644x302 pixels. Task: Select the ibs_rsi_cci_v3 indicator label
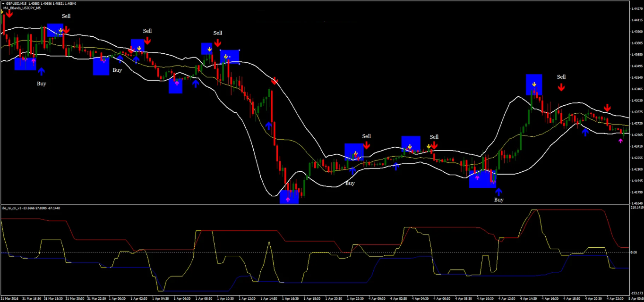14,208
